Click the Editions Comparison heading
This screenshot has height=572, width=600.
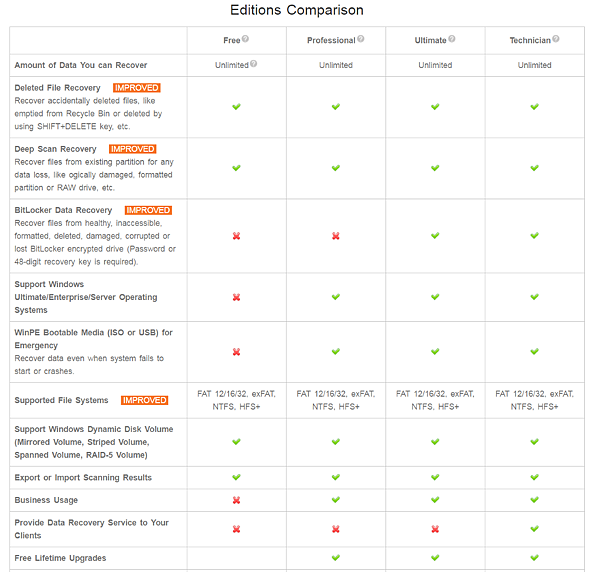pos(297,10)
